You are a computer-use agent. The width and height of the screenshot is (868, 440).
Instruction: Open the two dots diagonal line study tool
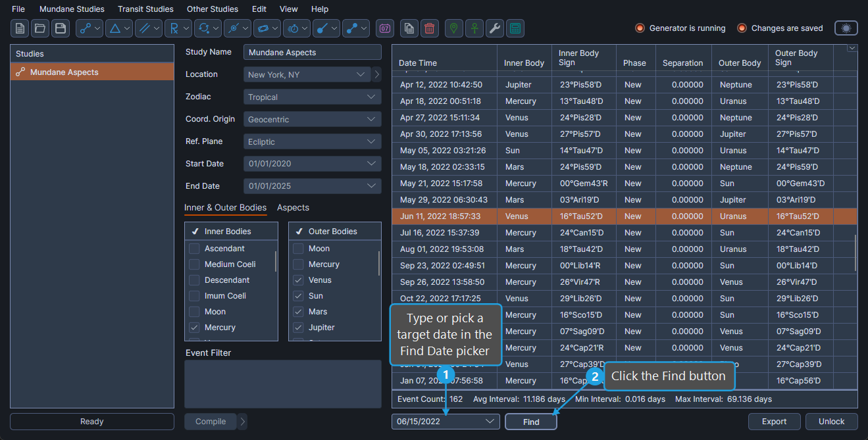click(356, 28)
